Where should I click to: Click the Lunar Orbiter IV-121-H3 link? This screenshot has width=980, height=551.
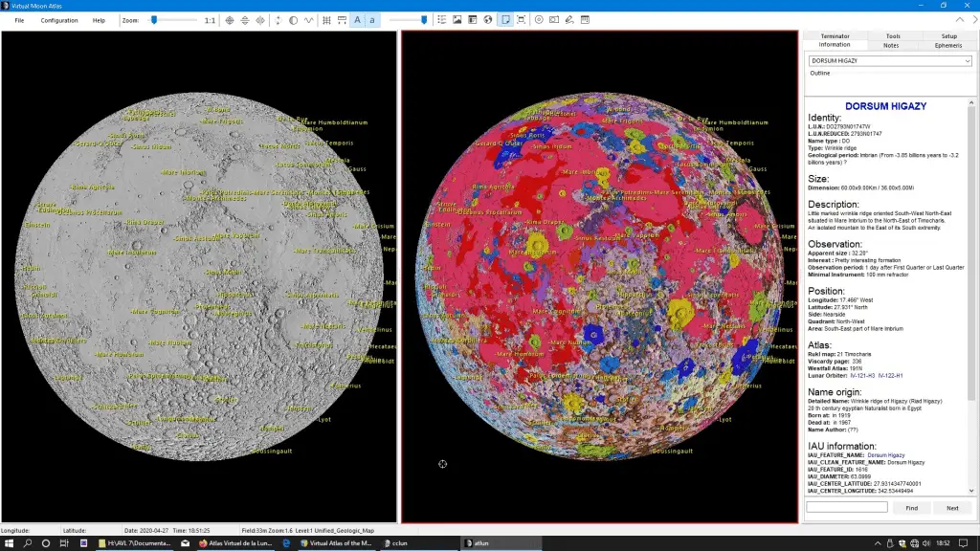pos(862,376)
